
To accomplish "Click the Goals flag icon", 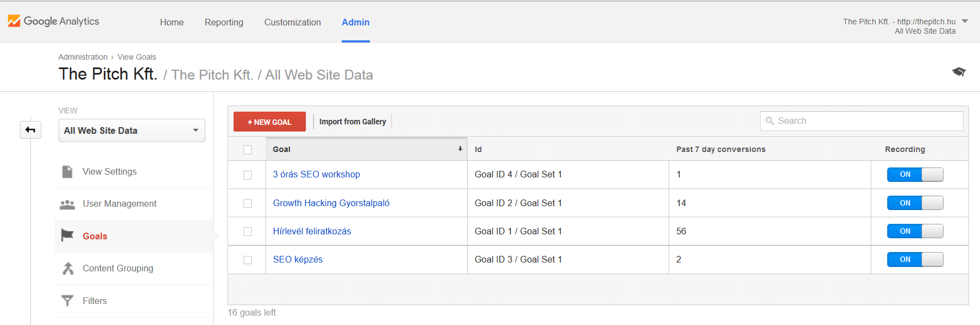I will coord(67,235).
